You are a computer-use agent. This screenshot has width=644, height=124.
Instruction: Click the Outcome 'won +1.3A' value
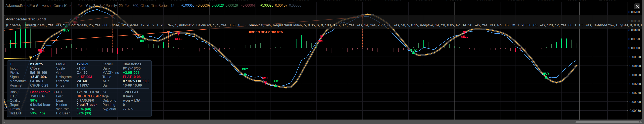pyautogui.click(x=132, y=101)
